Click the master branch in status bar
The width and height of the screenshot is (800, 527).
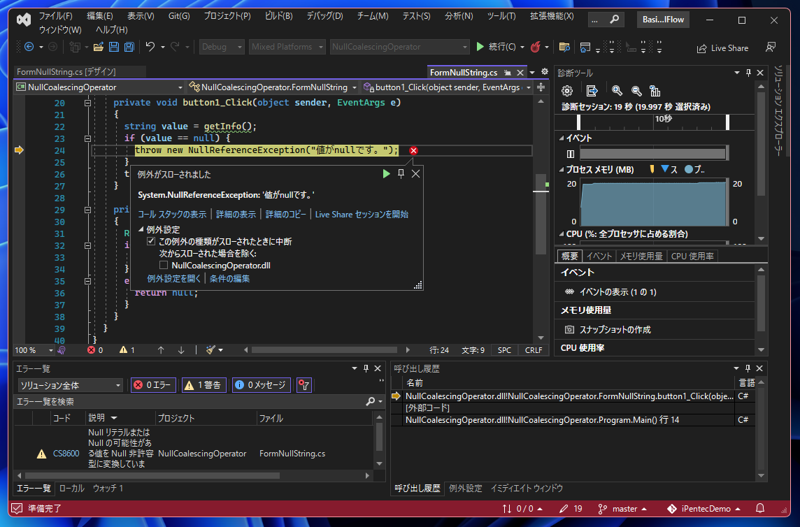pyautogui.click(x=622, y=509)
